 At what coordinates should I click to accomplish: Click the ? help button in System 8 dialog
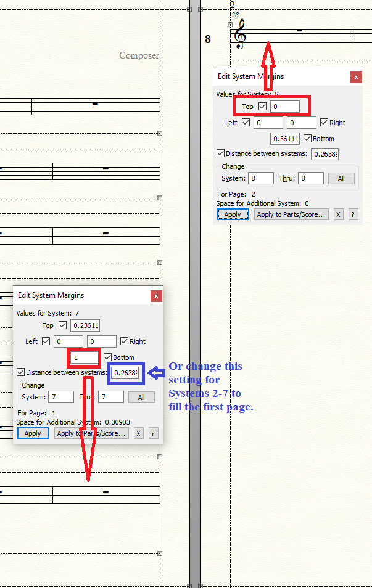point(353,214)
